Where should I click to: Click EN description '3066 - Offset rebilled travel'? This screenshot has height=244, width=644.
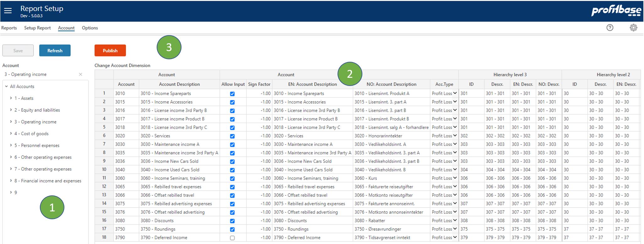(x=313, y=195)
